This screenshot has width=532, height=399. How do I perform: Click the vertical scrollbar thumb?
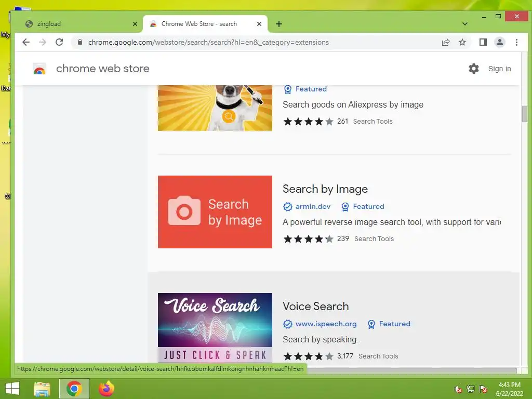click(525, 114)
